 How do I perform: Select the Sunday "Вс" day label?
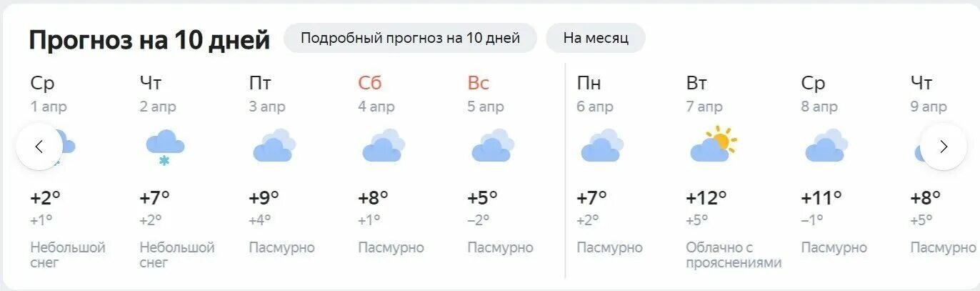479,83
